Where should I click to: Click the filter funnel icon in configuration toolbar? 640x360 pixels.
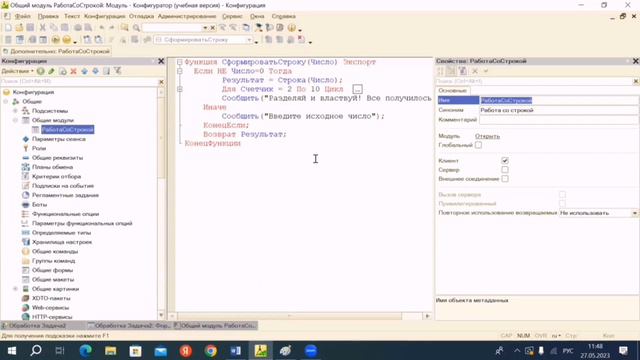pos(118,71)
